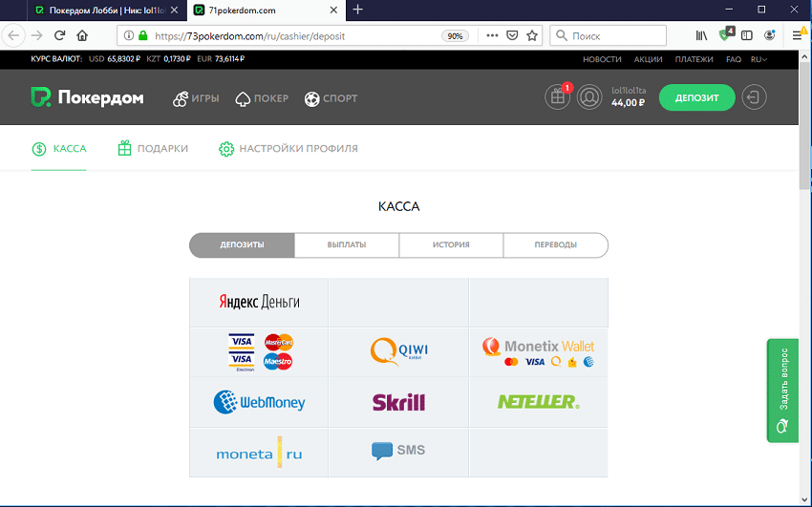This screenshot has width=812, height=507.
Task: Open the FAQ link
Action: [734, 59]
